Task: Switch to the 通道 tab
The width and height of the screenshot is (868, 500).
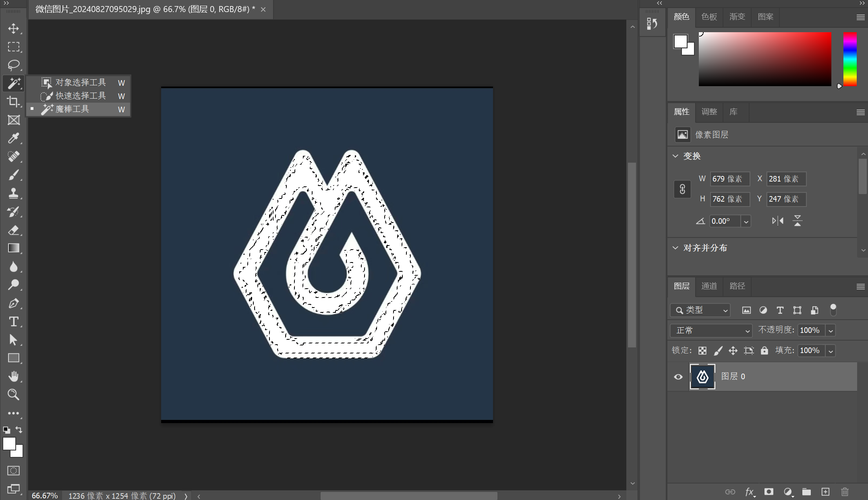Action: pos(709,286)
